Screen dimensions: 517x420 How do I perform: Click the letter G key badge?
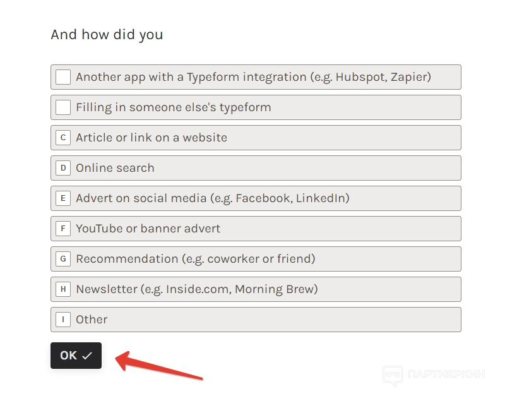63,259
